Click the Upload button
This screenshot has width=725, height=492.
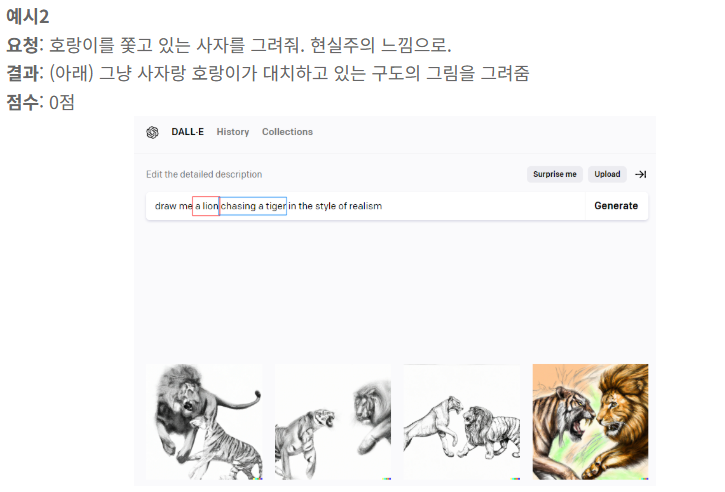click(x=607, y=174)
